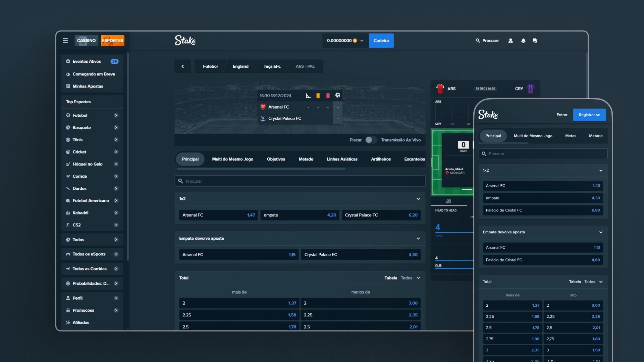
Task: Expand Todos os eSports sidebar arrow
Action: [116, 254]
